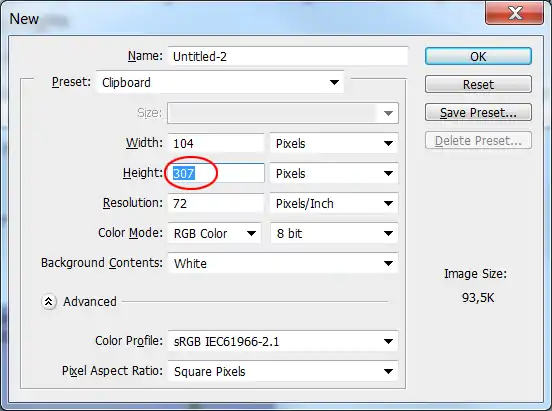The width and height of the screenshot is (552, 411).
Task: Click the OK button
Action: click(478, 56)
